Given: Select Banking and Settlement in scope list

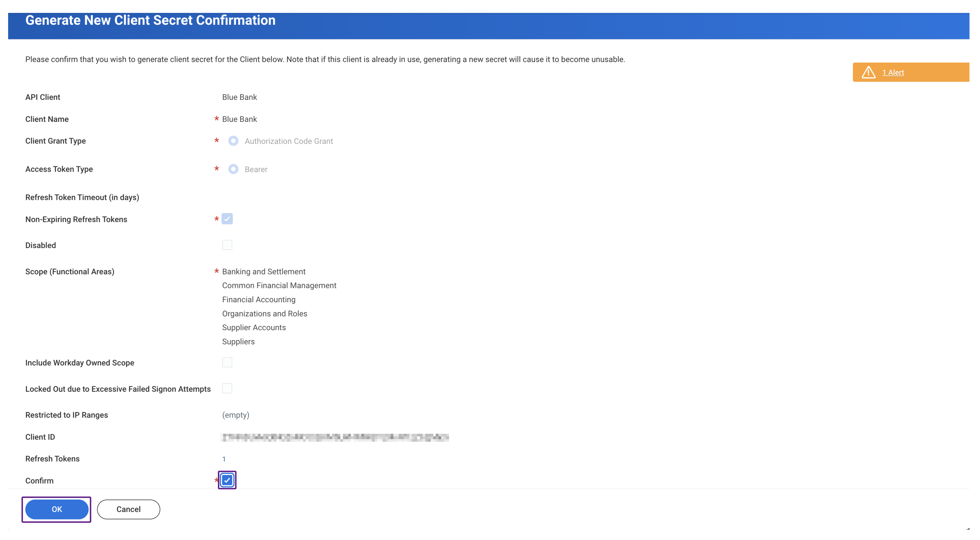Looking at the screenshot, I should (264, 271).
